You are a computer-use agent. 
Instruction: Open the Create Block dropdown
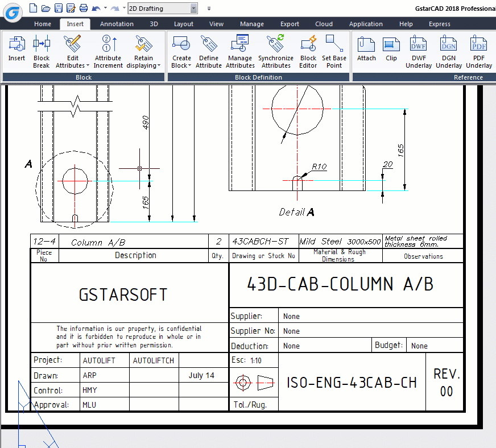click(x=181, y=65)
